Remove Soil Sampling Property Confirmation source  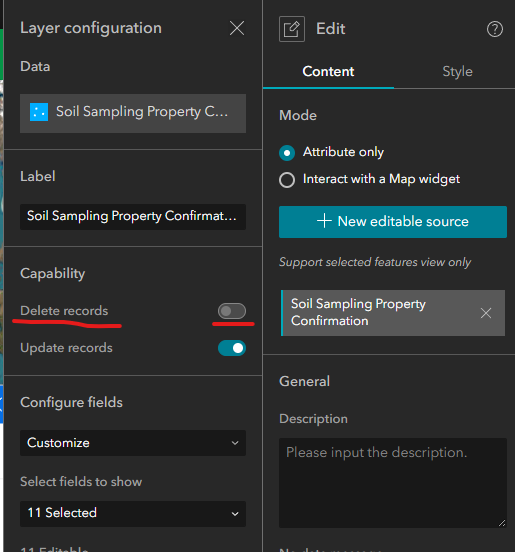click(486, 313)
